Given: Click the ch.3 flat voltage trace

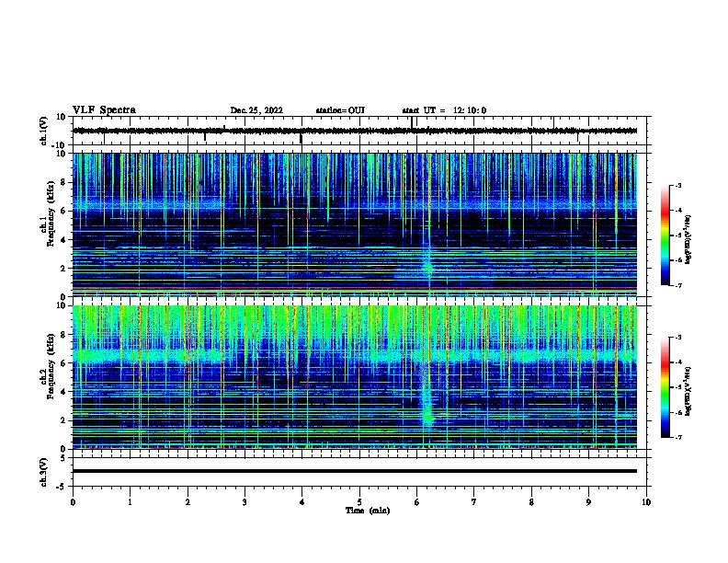Looking at the screenshot, I should [x=355, y=471].
